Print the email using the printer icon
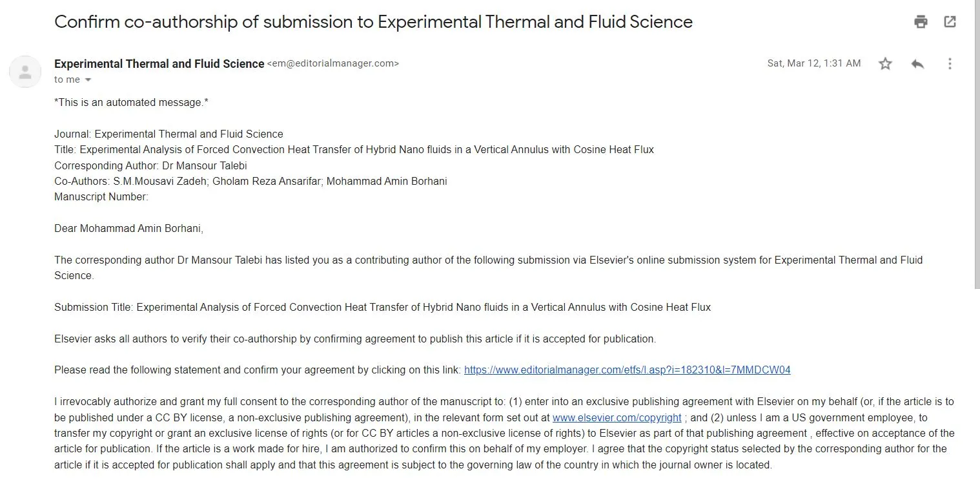980x482 pixels. coord(921,21)
